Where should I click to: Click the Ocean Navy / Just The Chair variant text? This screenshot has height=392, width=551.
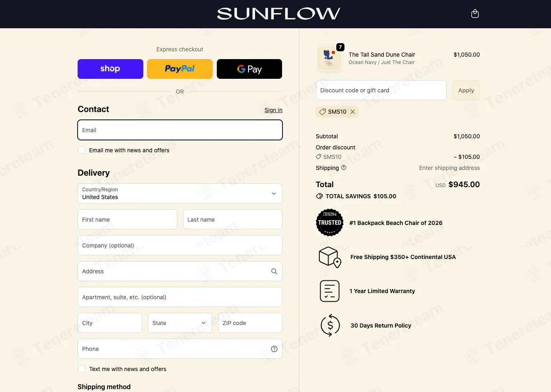point(381,62)
